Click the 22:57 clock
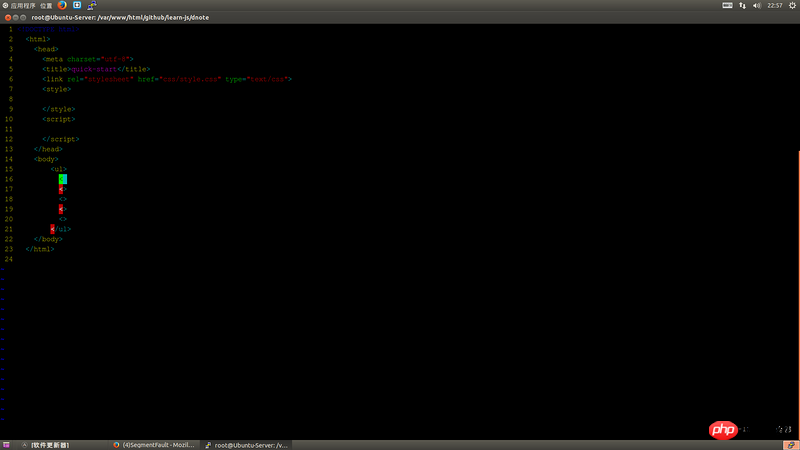The width and height of the screenshot is (800, 450). [x=774, y=5]
